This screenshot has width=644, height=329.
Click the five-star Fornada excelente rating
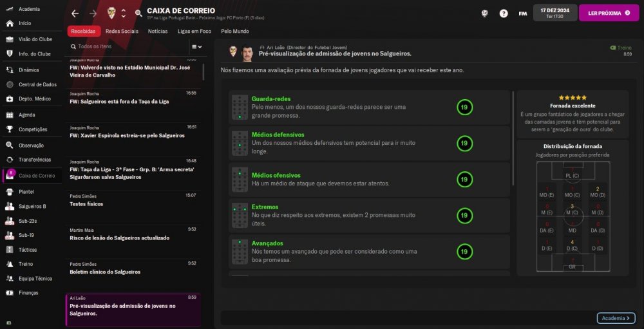click(573, 98)
